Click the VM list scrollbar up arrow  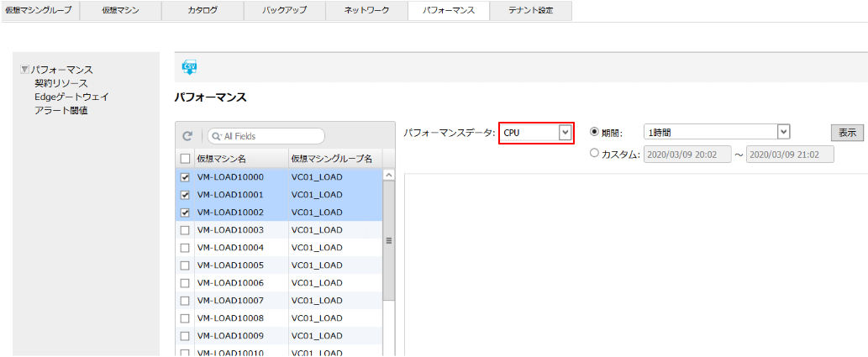tap(388, 175)
